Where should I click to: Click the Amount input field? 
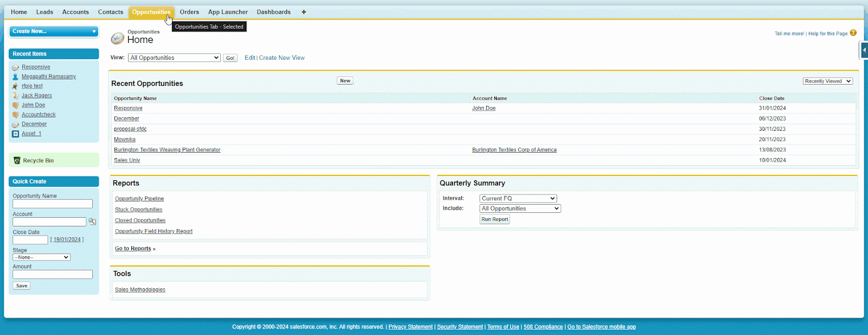[53, 274]
